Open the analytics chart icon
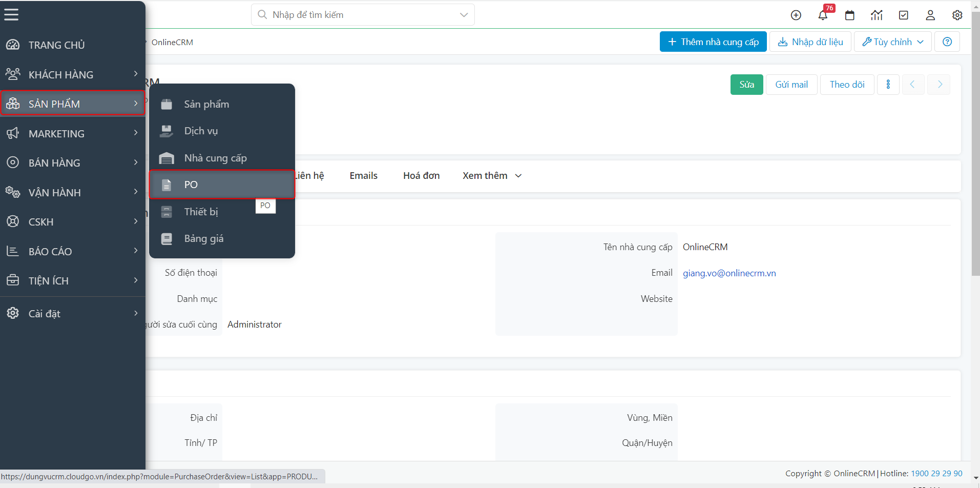Viewport: 980px width, 488px height. coord(877,15)
